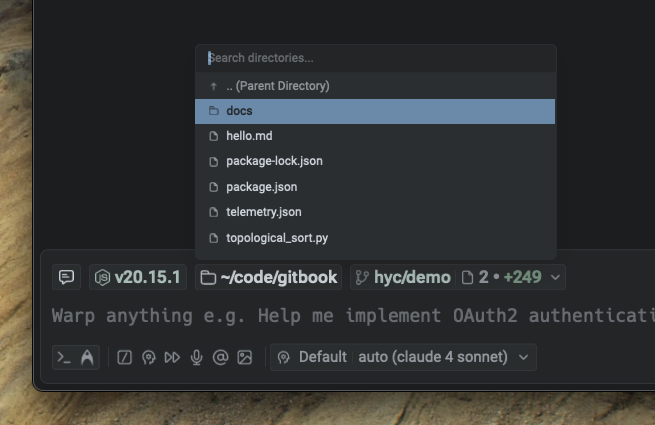This screenshot has height=425, width=655.
Task: Switch to agent AI input mode
Action: pos(87,357)
